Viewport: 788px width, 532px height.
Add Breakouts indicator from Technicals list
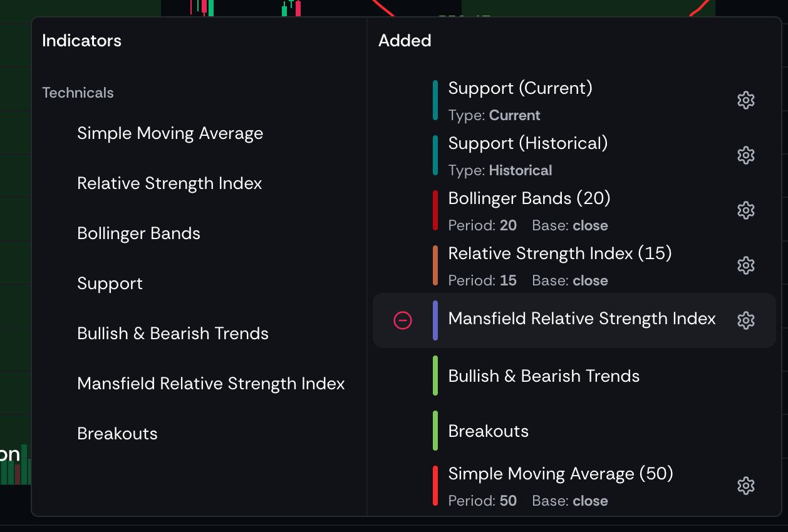coord(117,434)
